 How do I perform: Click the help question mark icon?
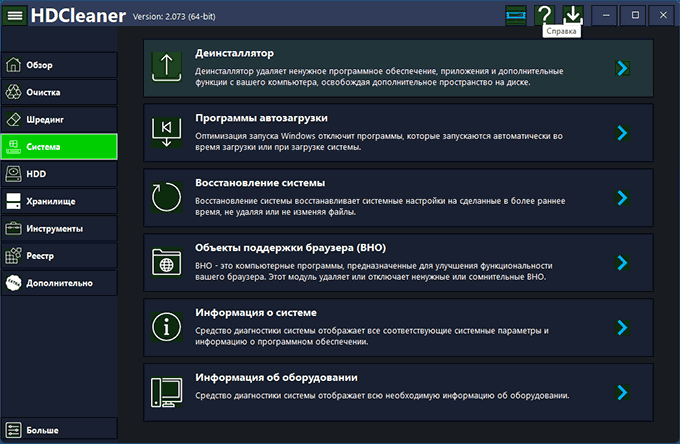(544, 15)
